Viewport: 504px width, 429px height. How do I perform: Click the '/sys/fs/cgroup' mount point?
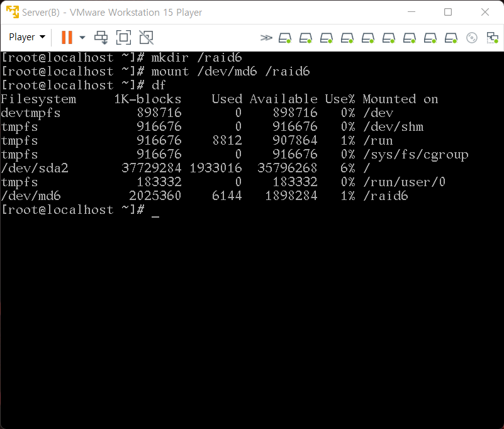point(416,155)
